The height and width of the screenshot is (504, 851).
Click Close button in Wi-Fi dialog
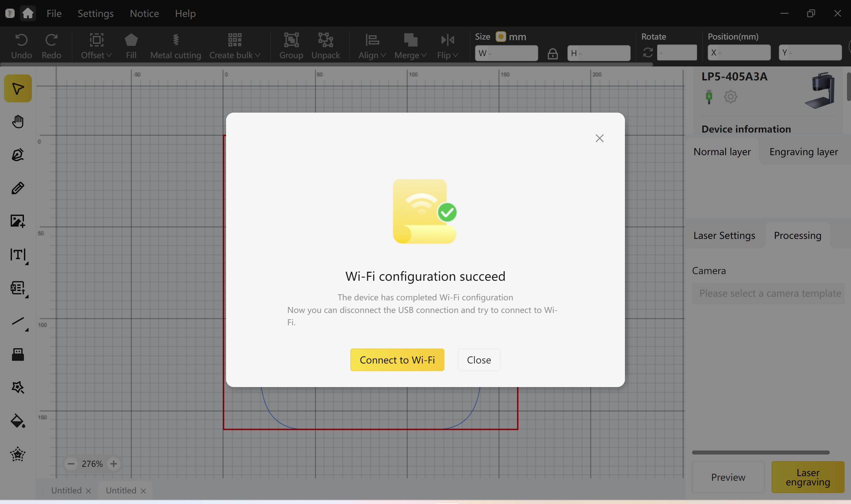point(478,360)
